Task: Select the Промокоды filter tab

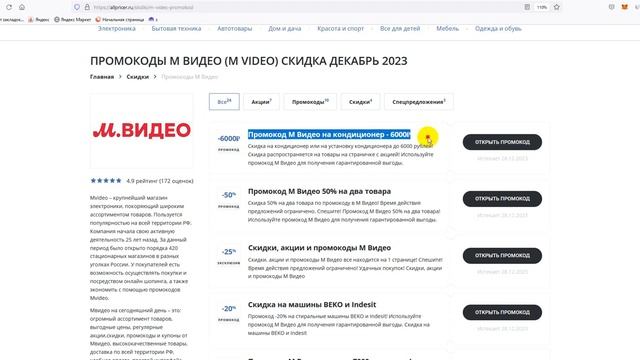Action: pos(310,102)
